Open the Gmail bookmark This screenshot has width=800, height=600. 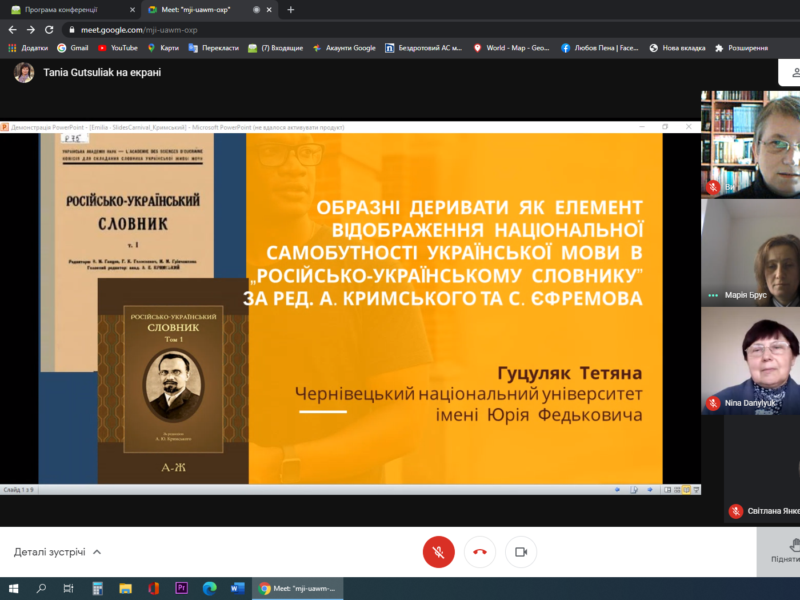(73, 47)
